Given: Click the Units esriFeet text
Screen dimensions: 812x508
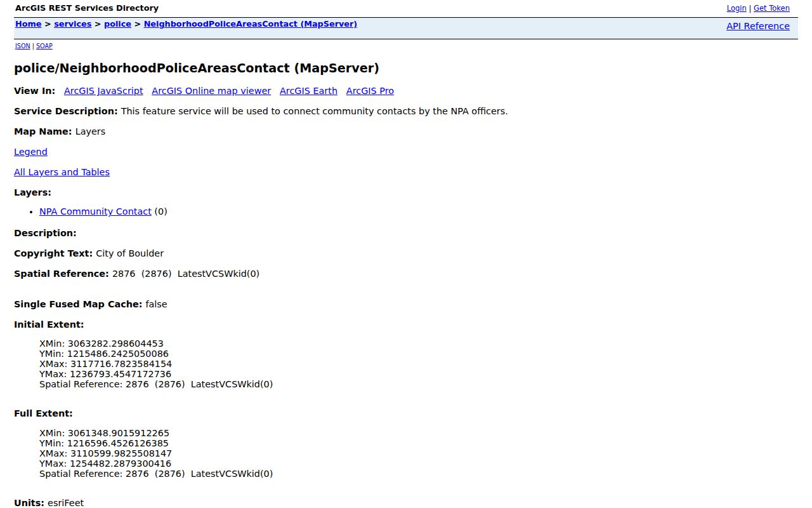Looking at the screenshot, I should coord(65,503).
